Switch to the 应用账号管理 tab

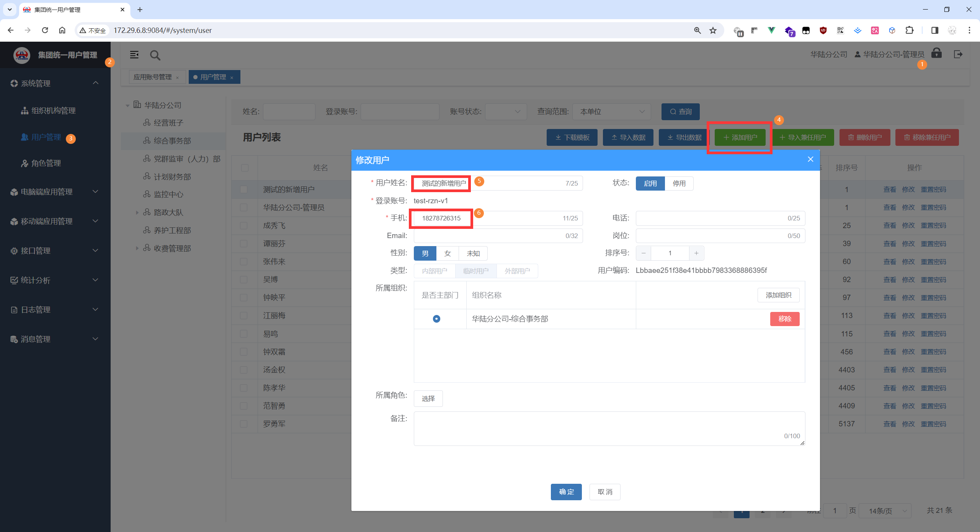click(152, 77)
